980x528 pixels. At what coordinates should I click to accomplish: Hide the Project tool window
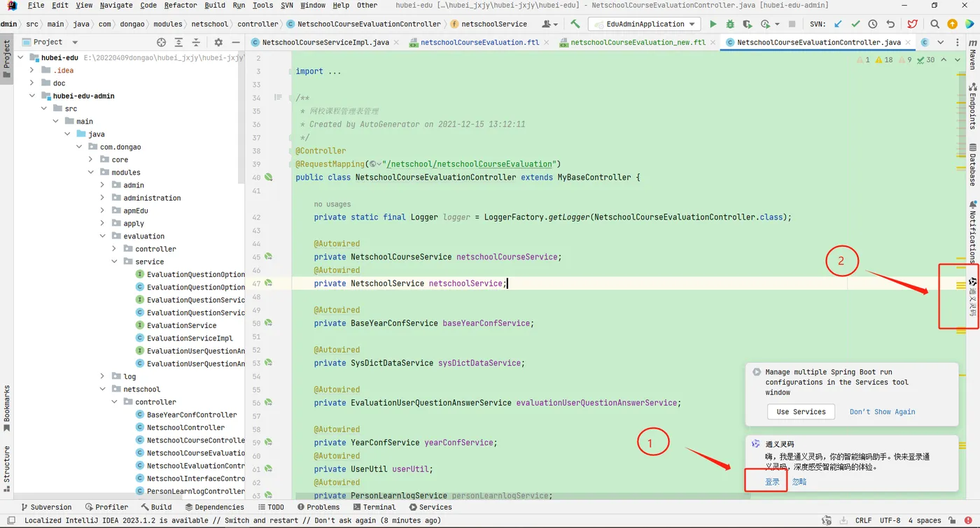pos(235,42)
